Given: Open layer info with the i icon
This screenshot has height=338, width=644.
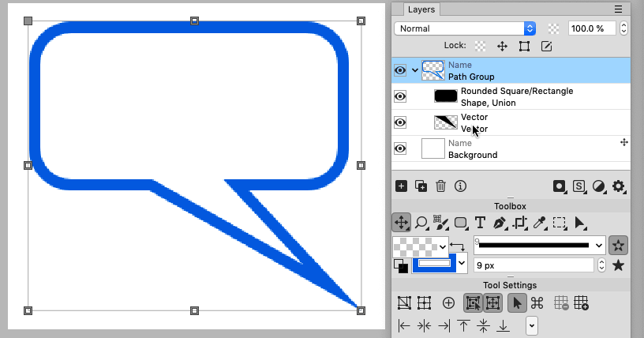Looking at the screenshot, I should tap(460, 186).
